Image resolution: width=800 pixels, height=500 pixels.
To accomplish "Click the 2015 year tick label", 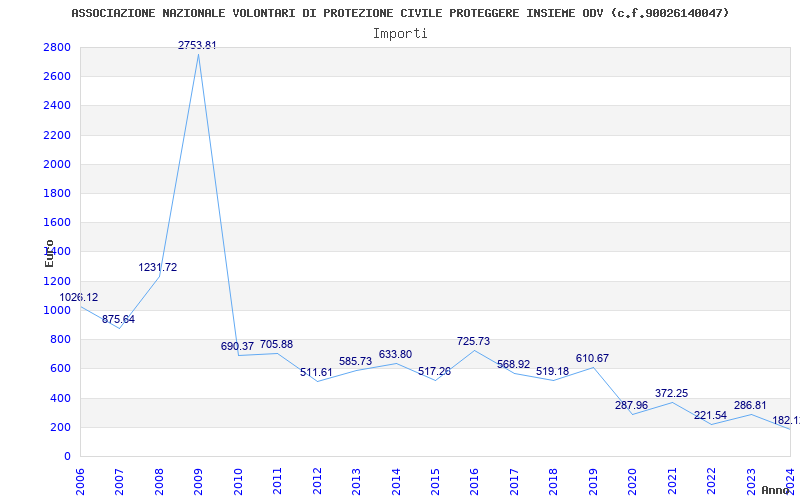I will click(435, 482).
